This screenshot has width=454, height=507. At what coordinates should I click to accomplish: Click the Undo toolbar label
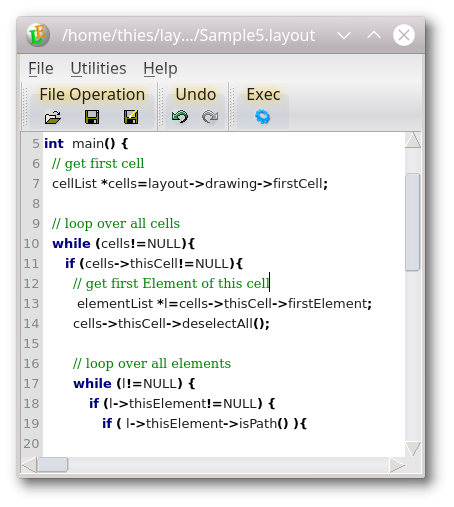coord(196,94)
